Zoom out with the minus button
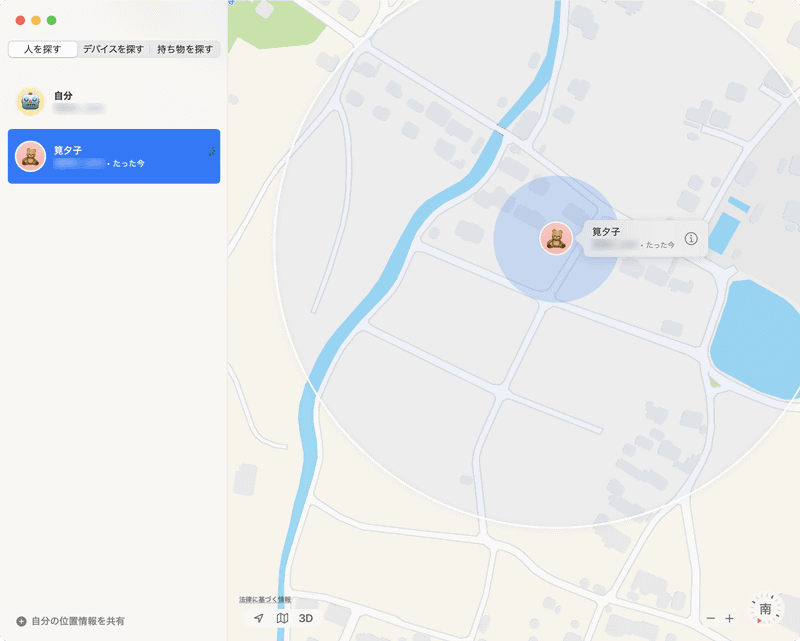Screen dimensions: 800x641 point(711,618)
